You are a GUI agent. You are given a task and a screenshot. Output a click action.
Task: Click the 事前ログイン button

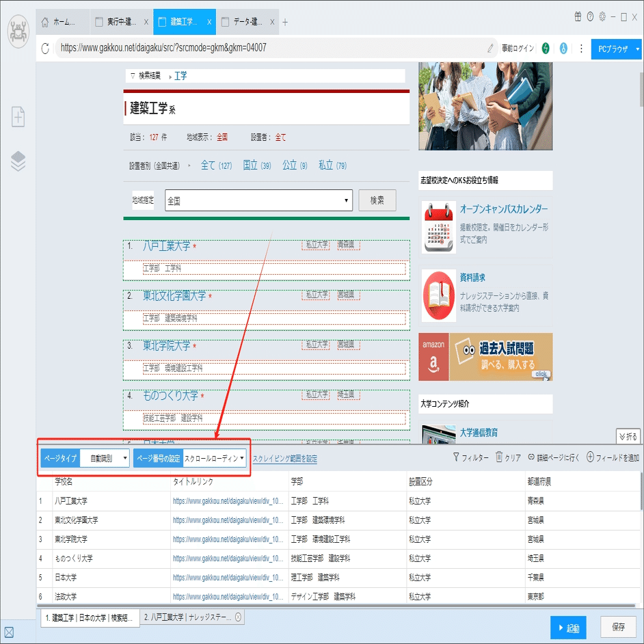pyautogui.click(x=518, y=49)
